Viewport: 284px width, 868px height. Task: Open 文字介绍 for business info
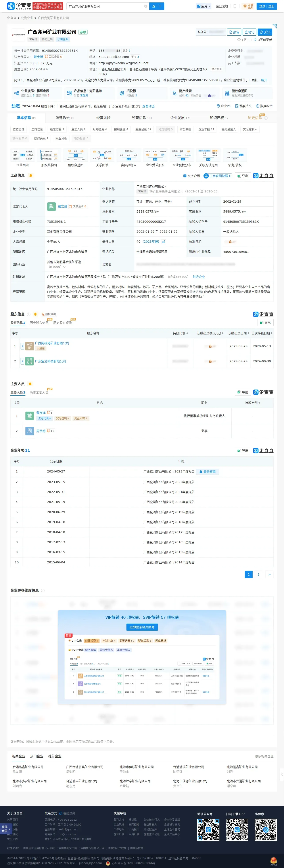[191, 176]
